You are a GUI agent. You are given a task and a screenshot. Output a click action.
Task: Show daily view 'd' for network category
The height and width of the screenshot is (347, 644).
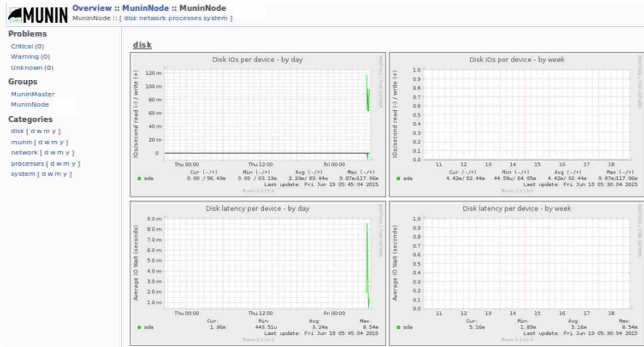46,152
